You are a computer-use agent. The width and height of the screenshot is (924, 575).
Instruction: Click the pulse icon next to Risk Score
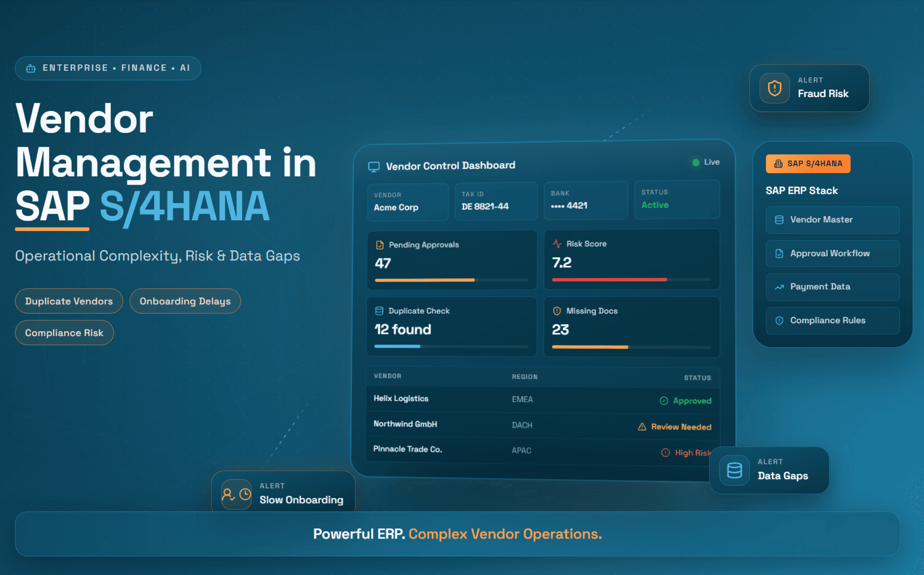[x=557, y=244]
